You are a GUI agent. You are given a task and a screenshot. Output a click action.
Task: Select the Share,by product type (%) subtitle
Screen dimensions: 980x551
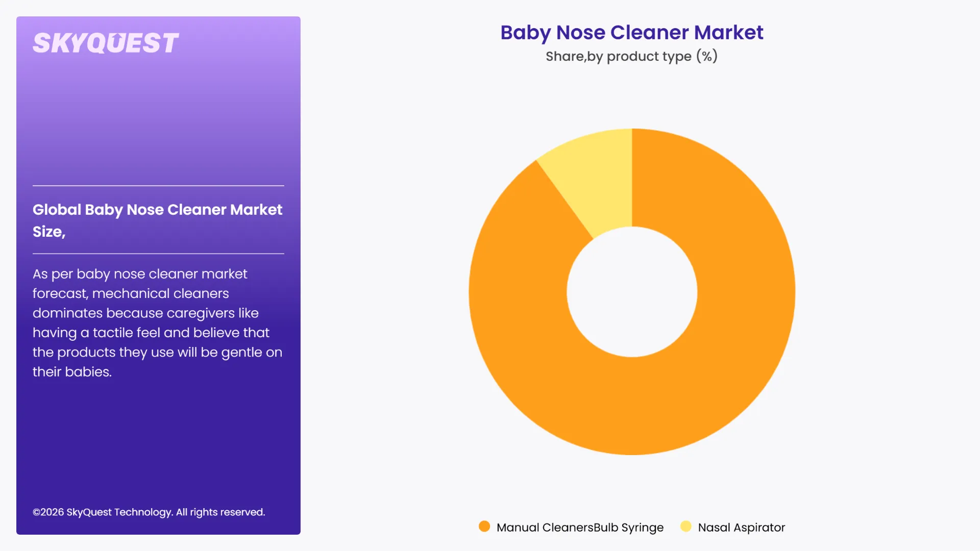[632, 56]
